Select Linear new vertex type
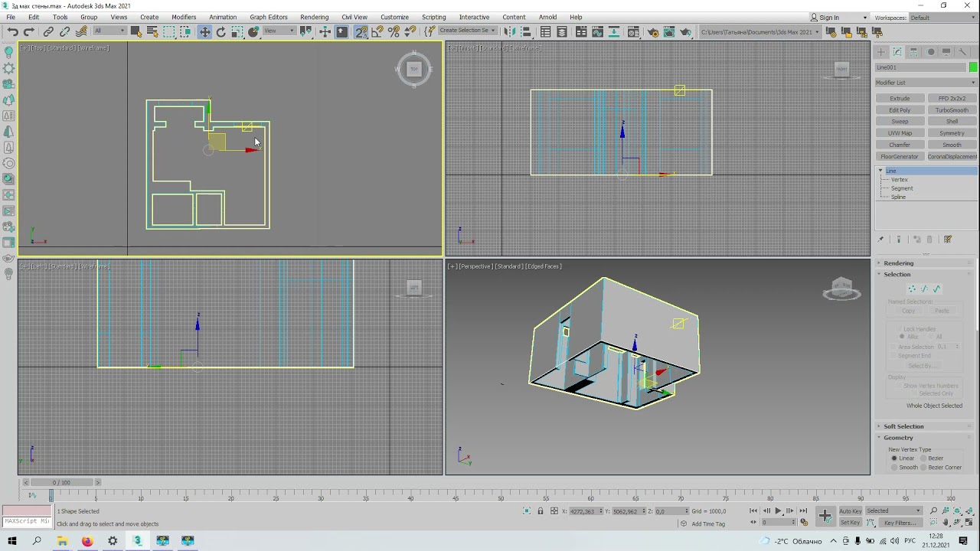Image resolution: width=980 pixels, height=551 pixels. coord(902,458)
